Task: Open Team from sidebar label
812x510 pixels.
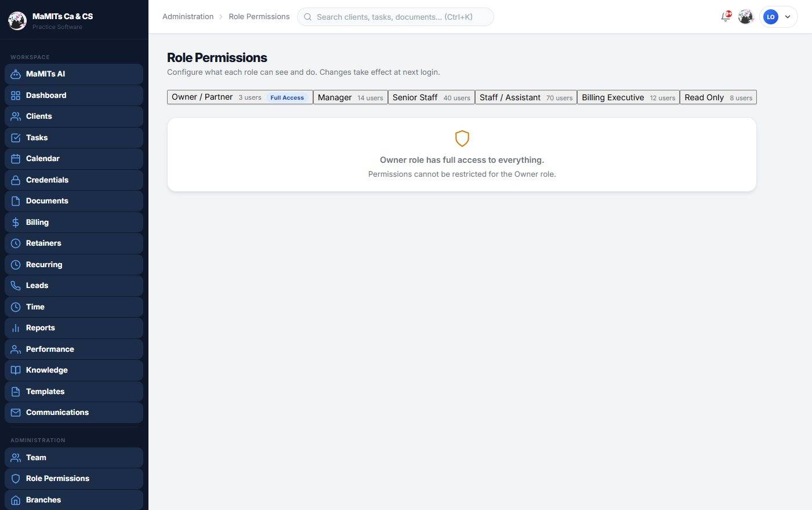Action: 36,458
